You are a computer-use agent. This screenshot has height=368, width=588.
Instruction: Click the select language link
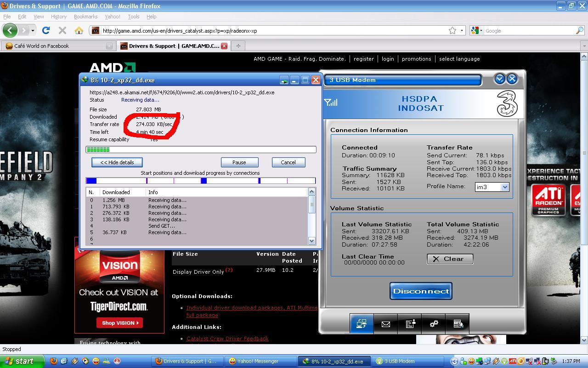point(459,59)
